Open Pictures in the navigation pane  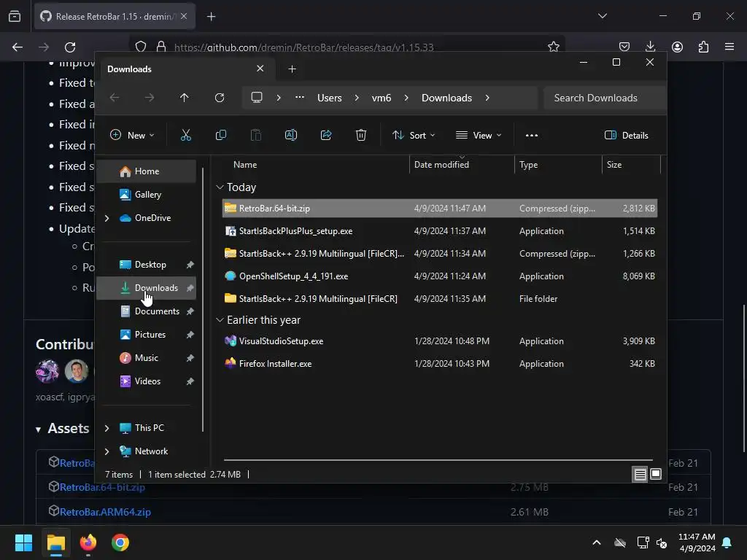[146, 335]
